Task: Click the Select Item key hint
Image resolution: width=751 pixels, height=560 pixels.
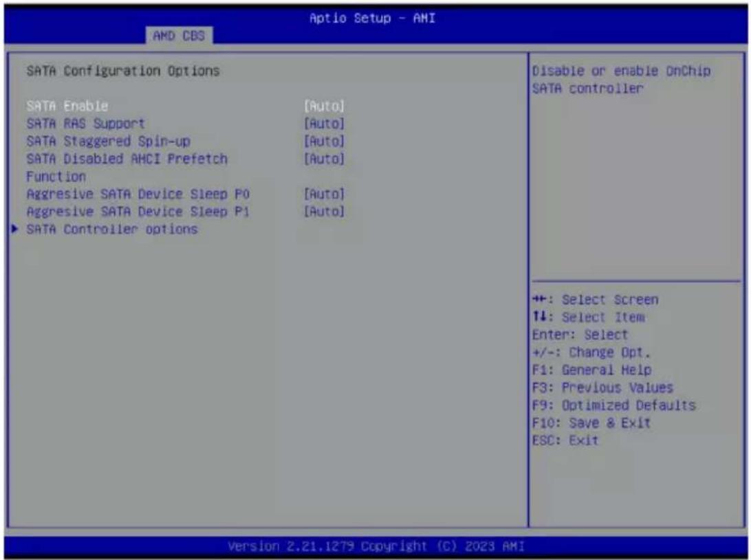Action: coord(589,317)
